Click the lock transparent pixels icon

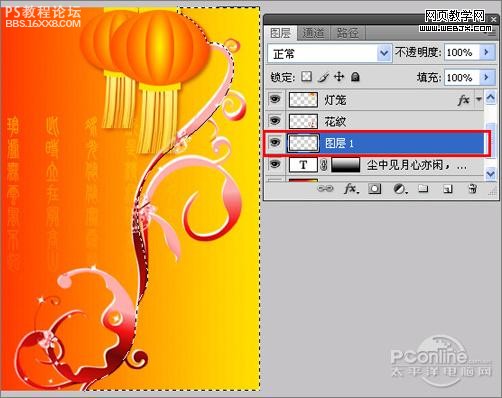pos(306,77)
